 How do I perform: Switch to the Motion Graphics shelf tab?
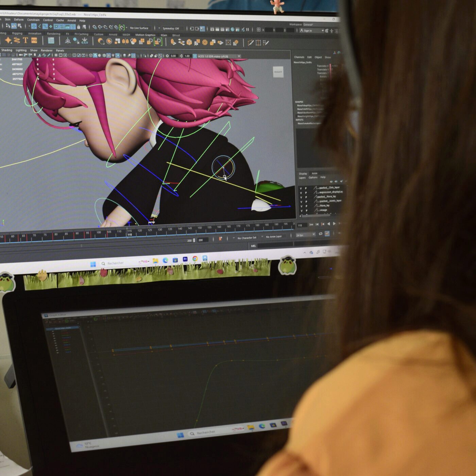point(145,35)
